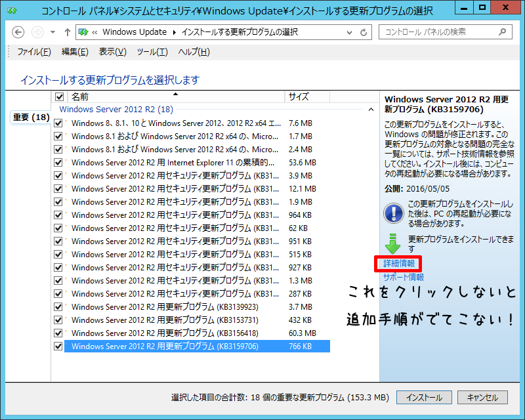Viewport: 525px width, 420px height.
Task: Open the 詳細情報 link
Action: point(399,264)
